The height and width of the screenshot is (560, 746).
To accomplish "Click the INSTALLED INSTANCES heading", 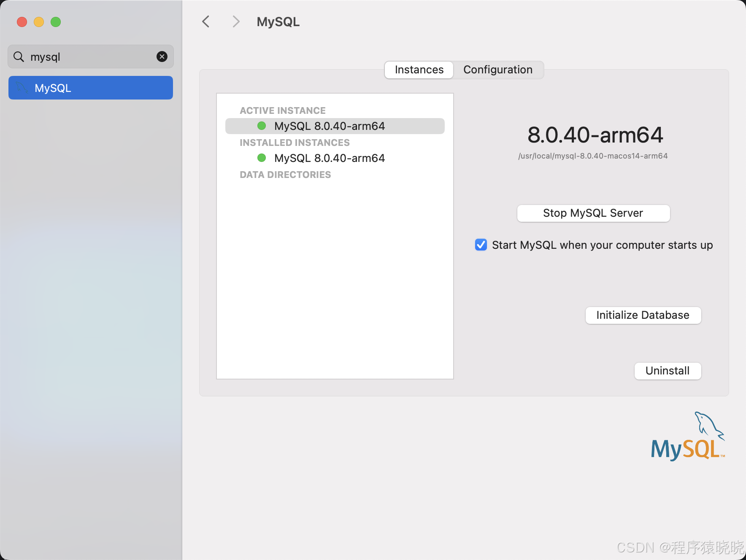I will point(295,143).
